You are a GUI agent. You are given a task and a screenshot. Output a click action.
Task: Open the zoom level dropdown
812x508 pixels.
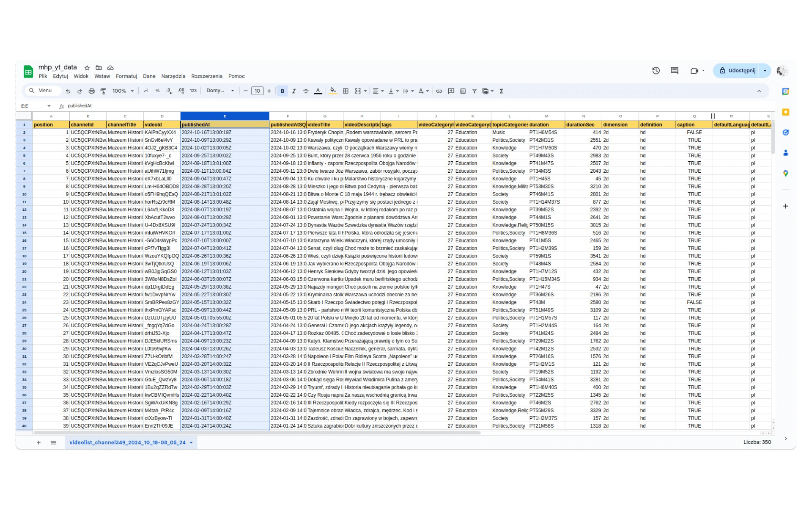(123, 91)
